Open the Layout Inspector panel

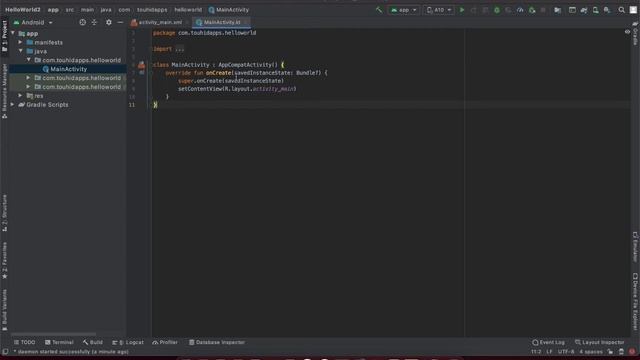click(x=600, y=342)
